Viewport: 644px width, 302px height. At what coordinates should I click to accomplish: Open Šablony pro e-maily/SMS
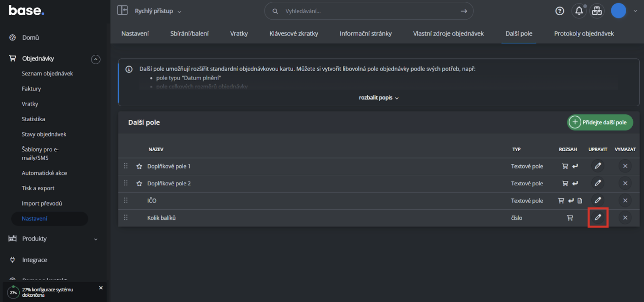point(40,153)
